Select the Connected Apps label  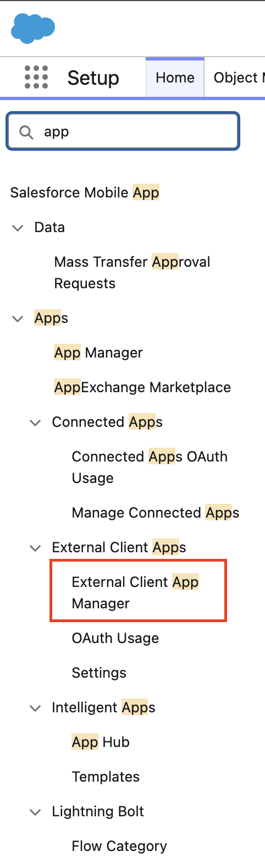pyautogui.click(x=107, y=422)
